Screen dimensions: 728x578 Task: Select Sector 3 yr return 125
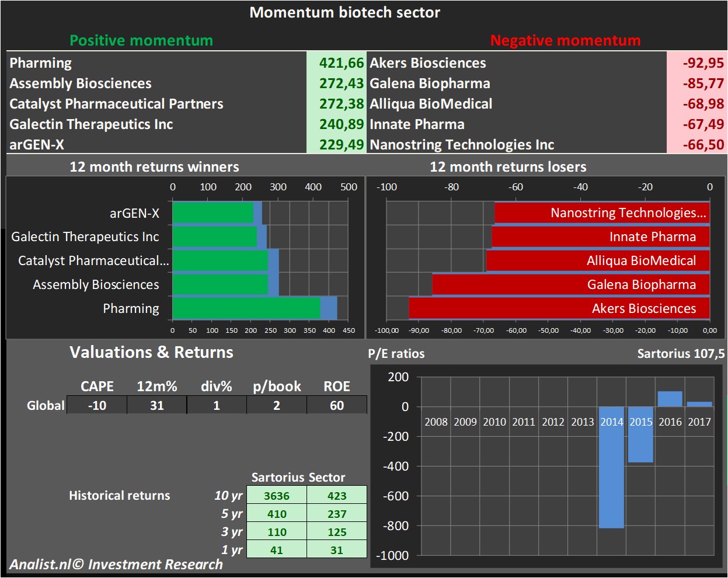coord(337,532)
